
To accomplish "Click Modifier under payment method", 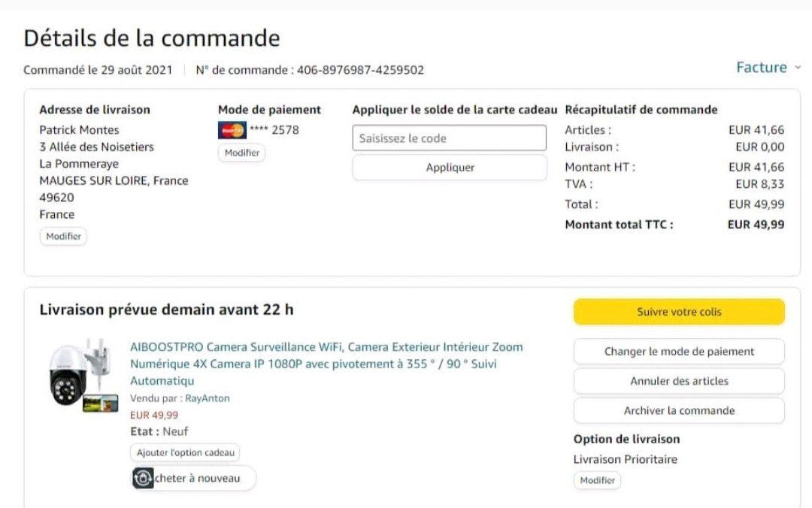I will coord(241,153).
